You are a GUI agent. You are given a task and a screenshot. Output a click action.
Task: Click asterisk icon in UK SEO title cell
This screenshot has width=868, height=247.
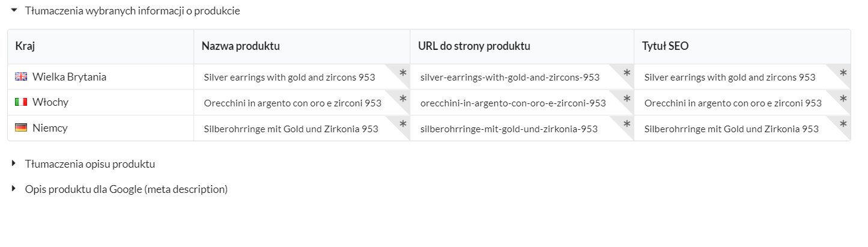click(x=843, y=73)
